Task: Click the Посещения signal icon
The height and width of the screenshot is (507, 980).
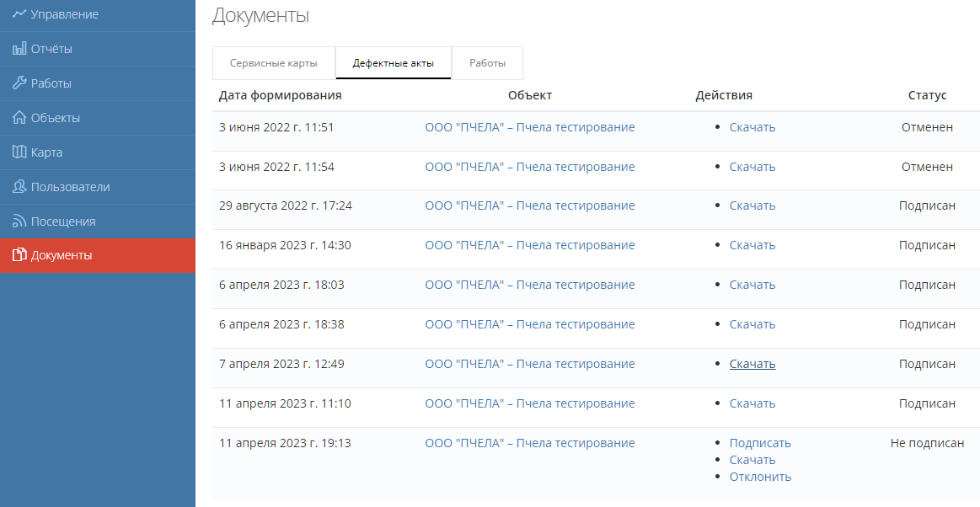Action: [x=19, y=221]
